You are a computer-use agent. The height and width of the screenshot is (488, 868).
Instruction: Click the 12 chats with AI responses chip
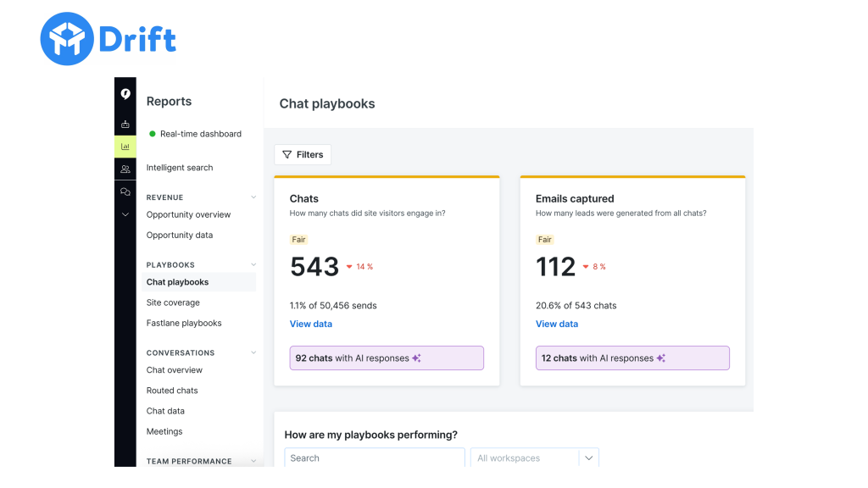point(632,358)
